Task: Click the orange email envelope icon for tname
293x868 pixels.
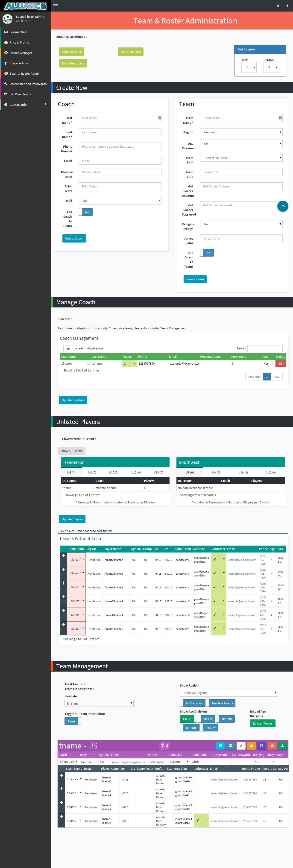Action: (x=251, y=746)
